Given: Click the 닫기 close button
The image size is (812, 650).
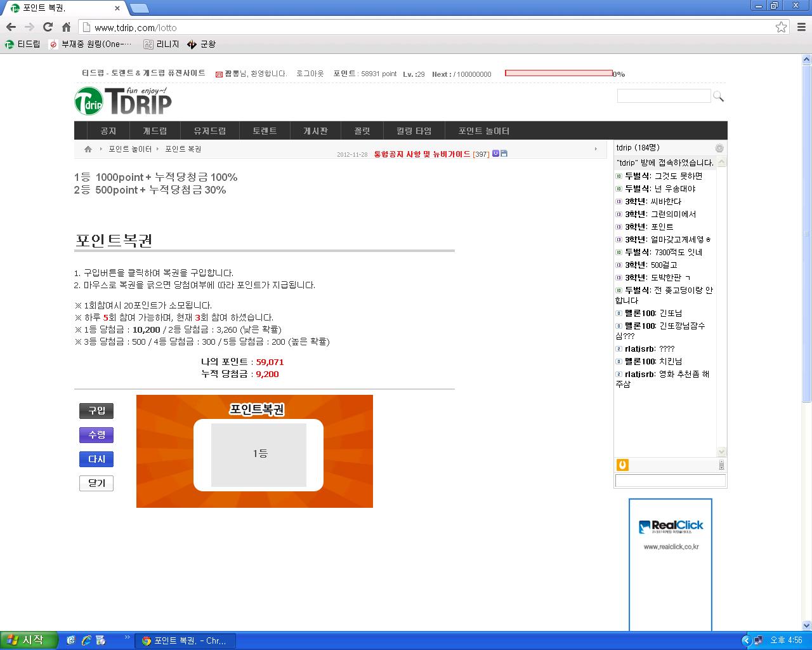Looking at the screenshot, I should click(96, 483).
